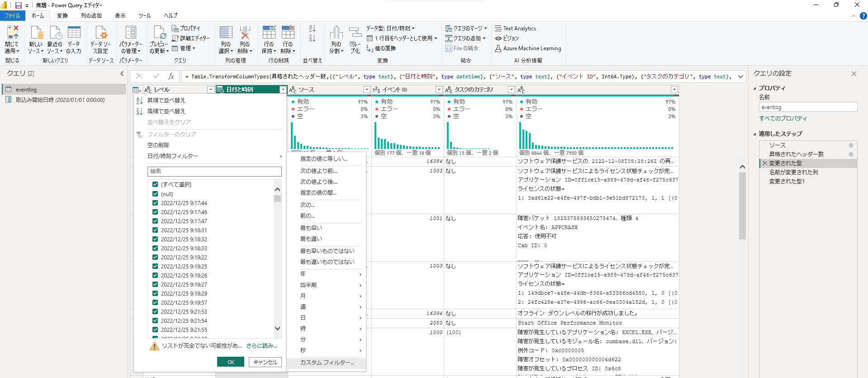868x378 pixels.
Task: Open the ファイル tab
Action: point(13,16)
